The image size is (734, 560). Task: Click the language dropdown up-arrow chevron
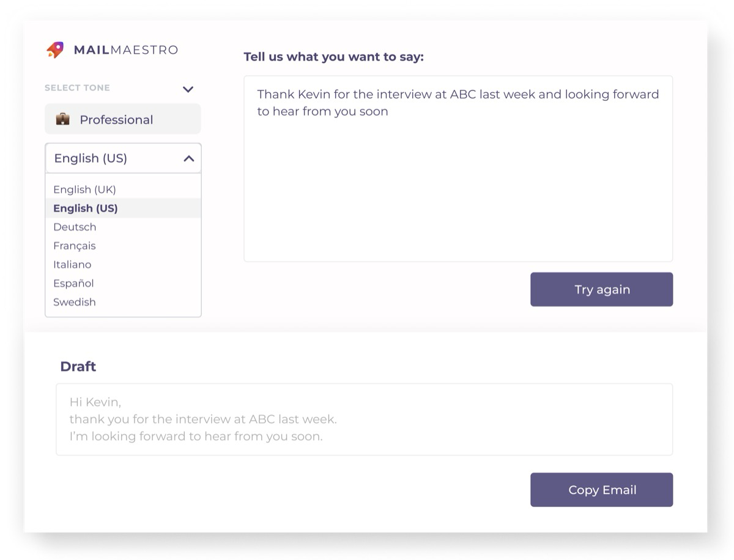(x=189, y=159)
